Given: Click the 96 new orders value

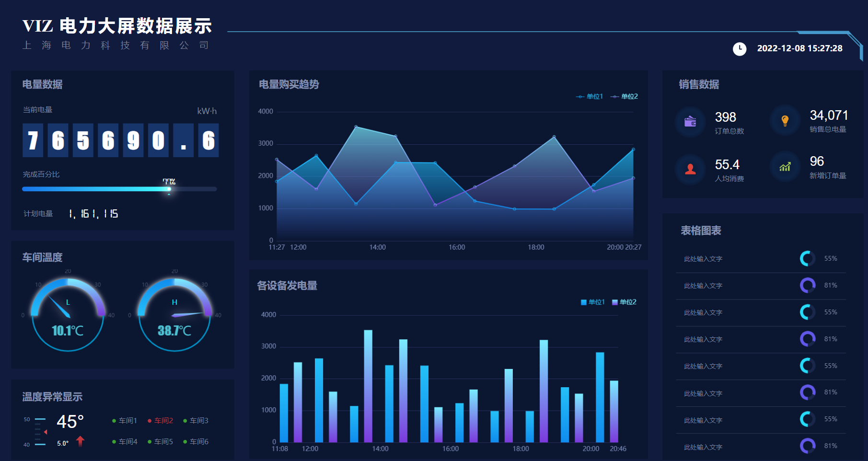Looking at the screenshot, I should (x=817, y=161).
